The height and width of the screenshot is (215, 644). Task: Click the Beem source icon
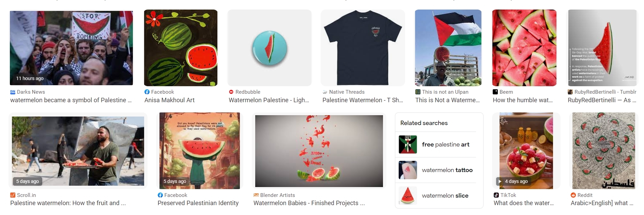click(495, 92)
